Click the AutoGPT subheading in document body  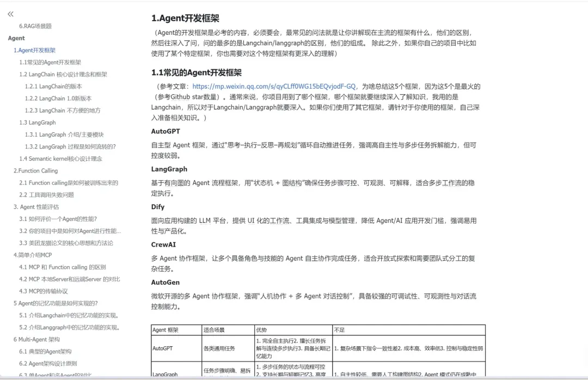[166, 131]
